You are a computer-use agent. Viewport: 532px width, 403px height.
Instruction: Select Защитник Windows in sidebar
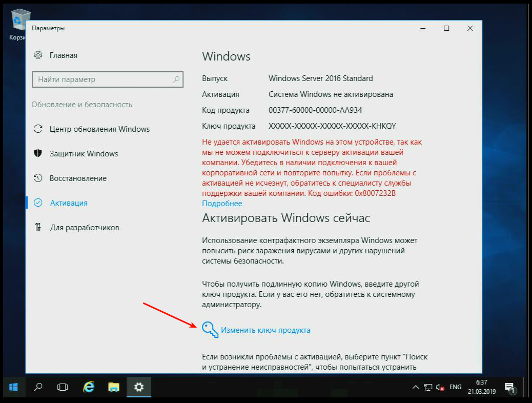[x=84, y=154]
